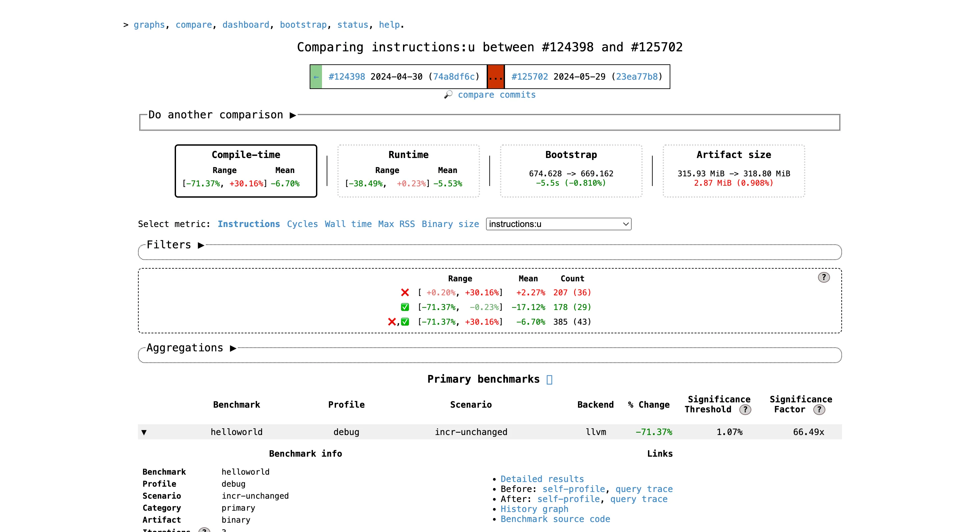Switch metric to Wall time

348,224
